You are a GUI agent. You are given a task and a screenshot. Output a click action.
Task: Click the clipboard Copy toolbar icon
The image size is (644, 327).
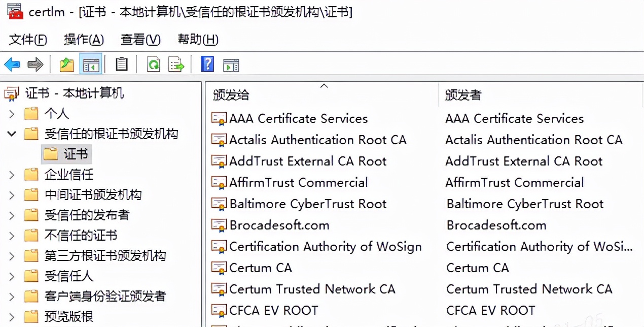[122, 64]
